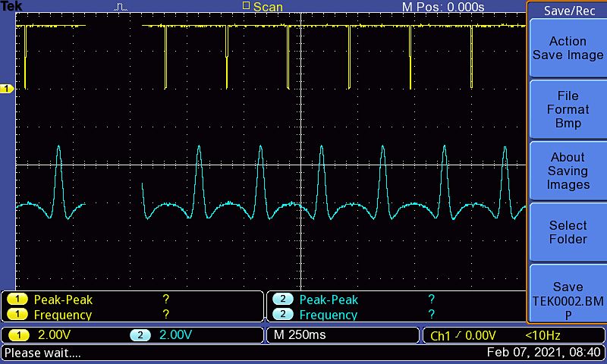The width and height of the screenshot is (607, 364).
Task: Click the Tek logo in top corner
Action: (12, 7)
